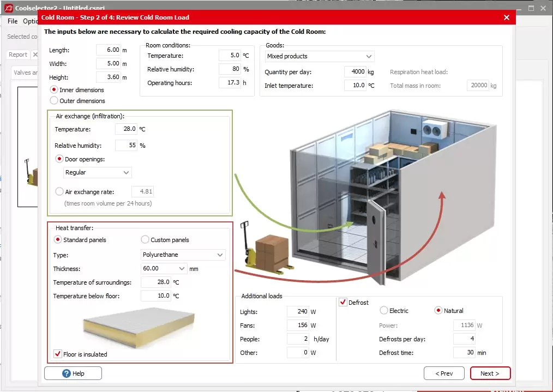This screenshot has width=553, height=392.
Task: Toggle the Defrost checkbox
Action: [x=343, y=302]
